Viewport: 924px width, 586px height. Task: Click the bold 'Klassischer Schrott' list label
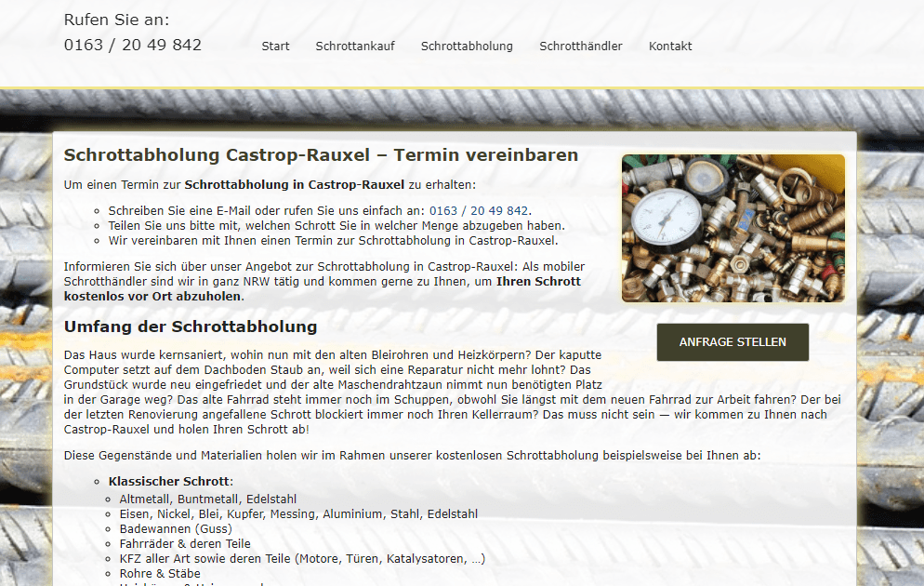point(168,482)
